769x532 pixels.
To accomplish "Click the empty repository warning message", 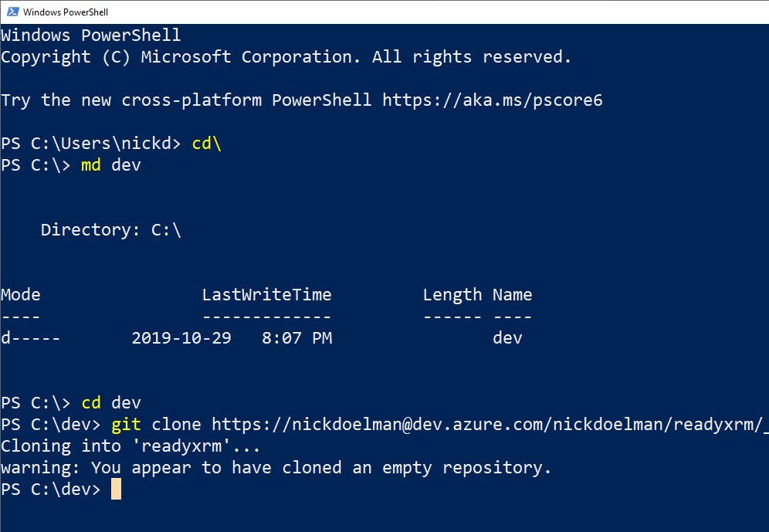I will click(x=276, y=468).
